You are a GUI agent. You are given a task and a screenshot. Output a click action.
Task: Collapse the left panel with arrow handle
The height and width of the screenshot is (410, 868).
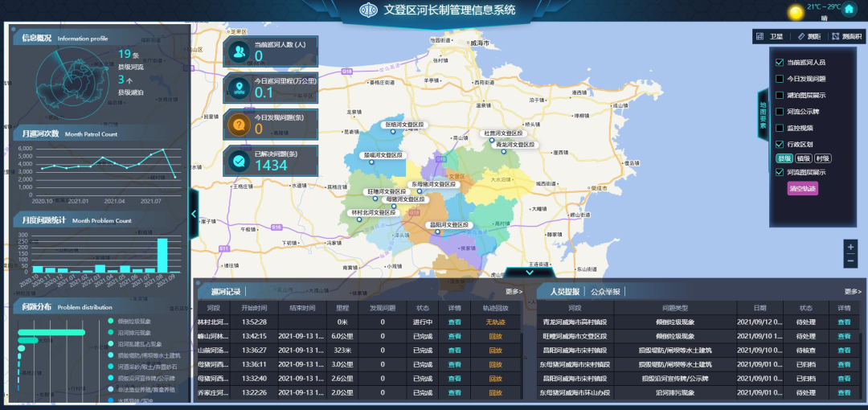194,214
